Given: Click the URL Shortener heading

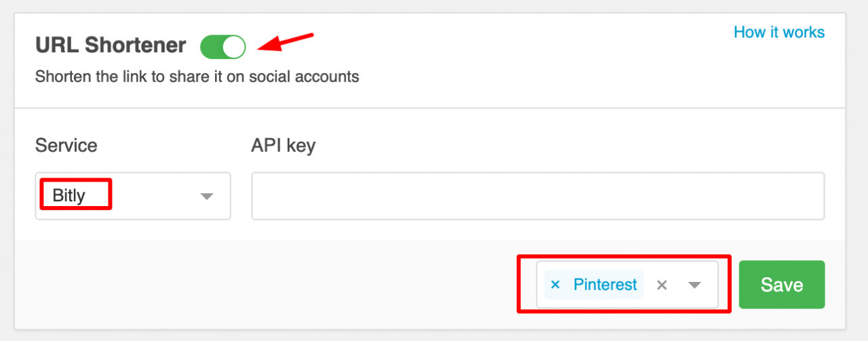Looking at the screenshot, I should point(111,45).
